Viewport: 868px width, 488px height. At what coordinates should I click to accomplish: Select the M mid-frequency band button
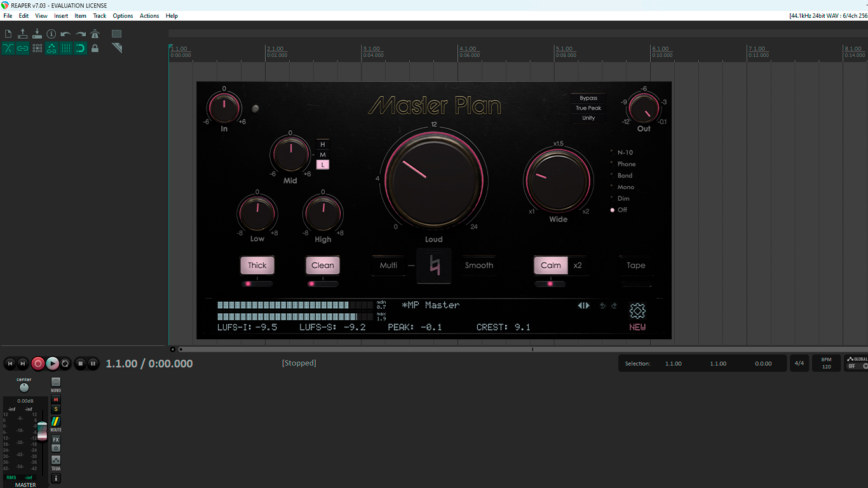pyautogui.click(x=323, y=155)
